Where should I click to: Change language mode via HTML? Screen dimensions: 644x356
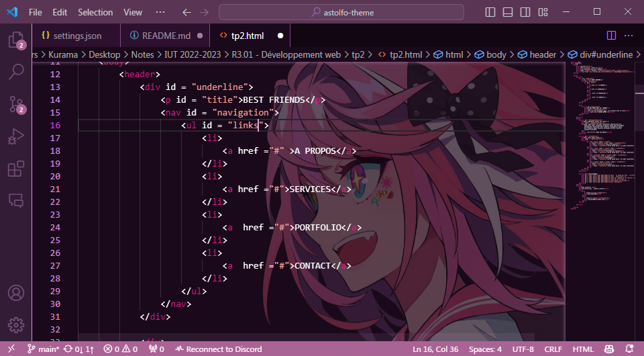(583, 349)
